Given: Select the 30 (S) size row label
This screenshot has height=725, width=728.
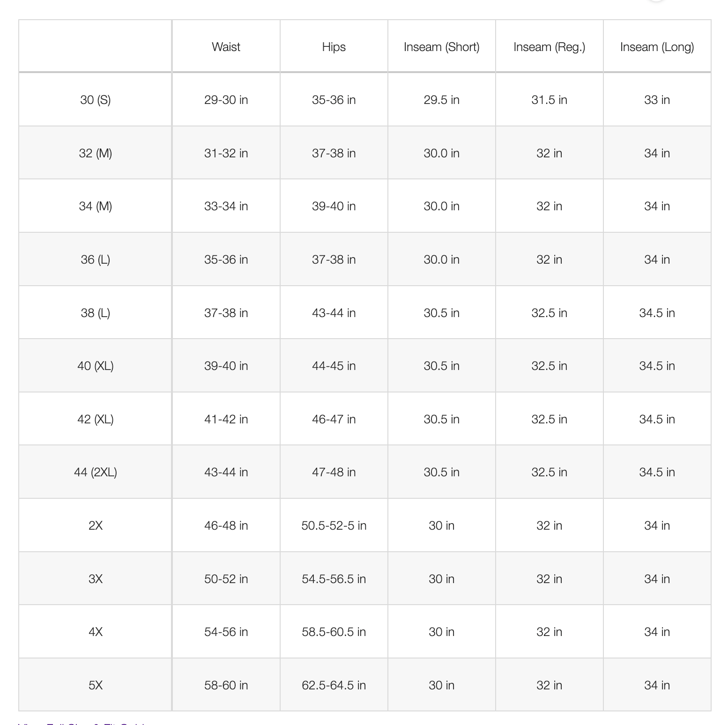Looking at the screenshot, I should click(x=95, y=100).
